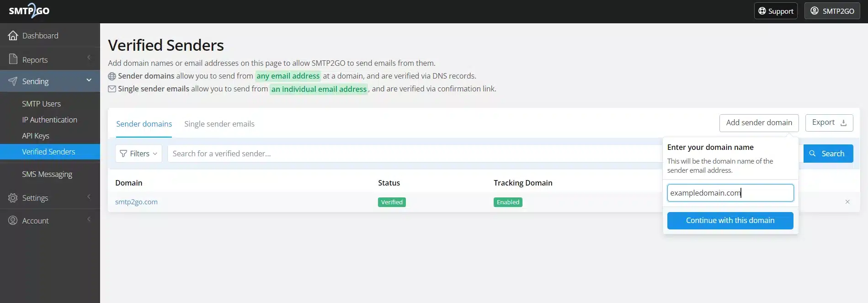
Task: Click the Reports document icon
Action: (13, 59)
